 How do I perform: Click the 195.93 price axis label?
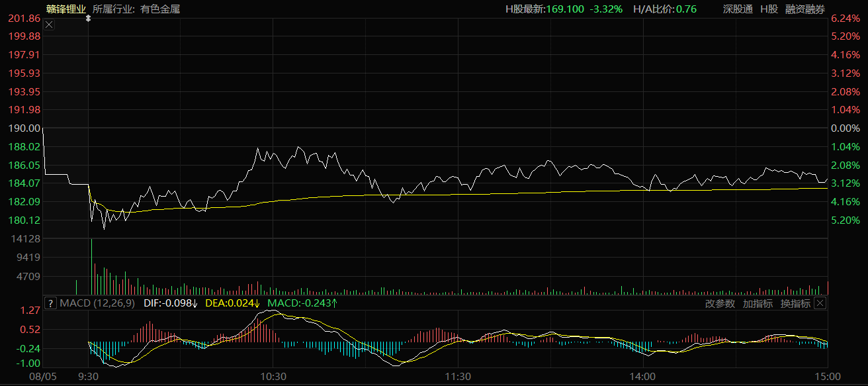tap(24, 73)
